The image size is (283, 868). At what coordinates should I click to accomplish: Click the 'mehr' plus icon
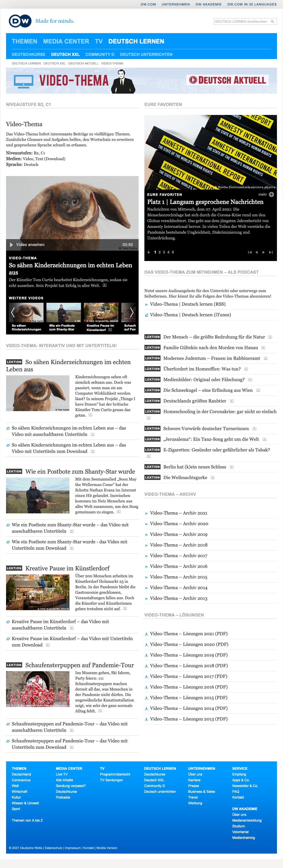pyautogui.click(x=271, y=194)
